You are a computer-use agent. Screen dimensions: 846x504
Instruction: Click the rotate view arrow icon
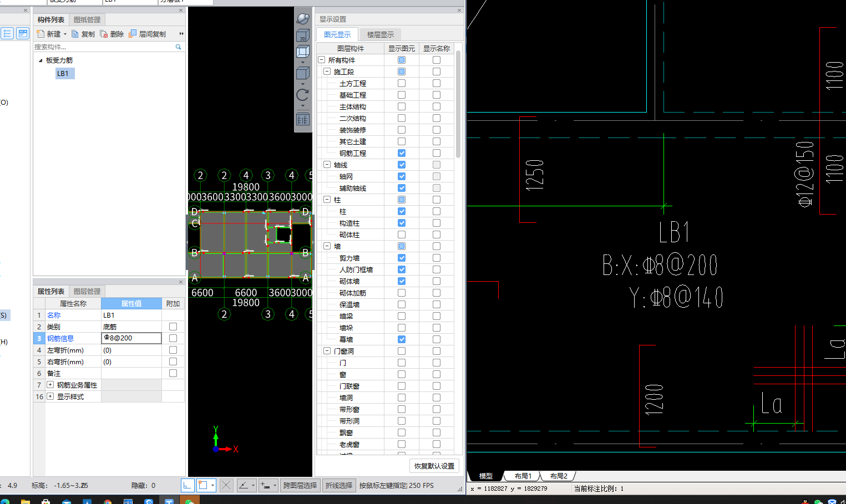[x=303, y=95]
